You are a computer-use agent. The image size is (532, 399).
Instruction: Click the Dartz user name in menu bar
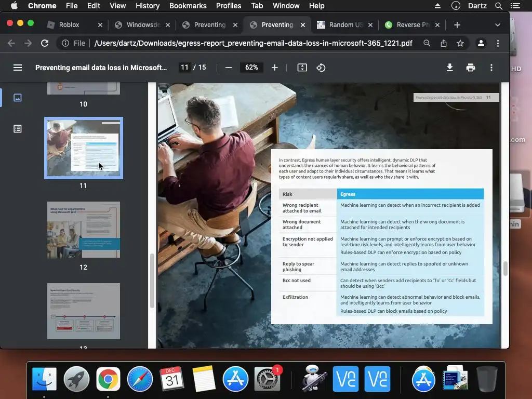(x=477, y=6)
